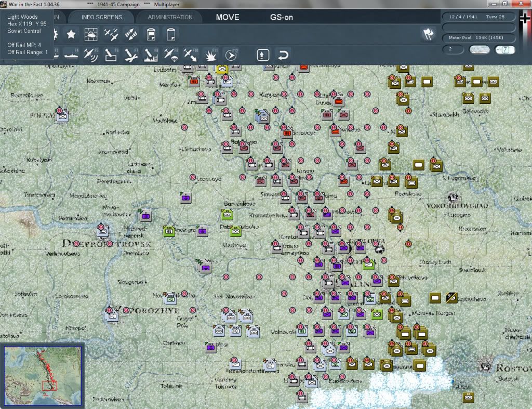Click the snowy weather indicator pill
532x409 pixels.
click(479, 49)
